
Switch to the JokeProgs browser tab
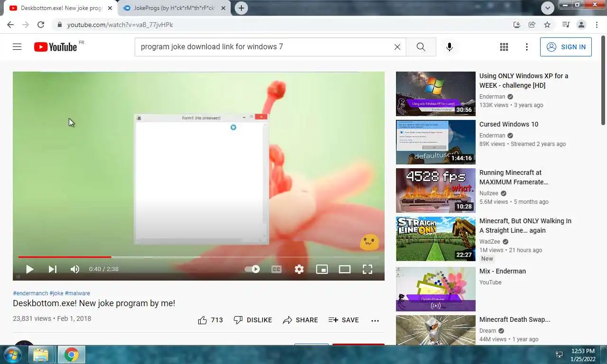[173, 8]
